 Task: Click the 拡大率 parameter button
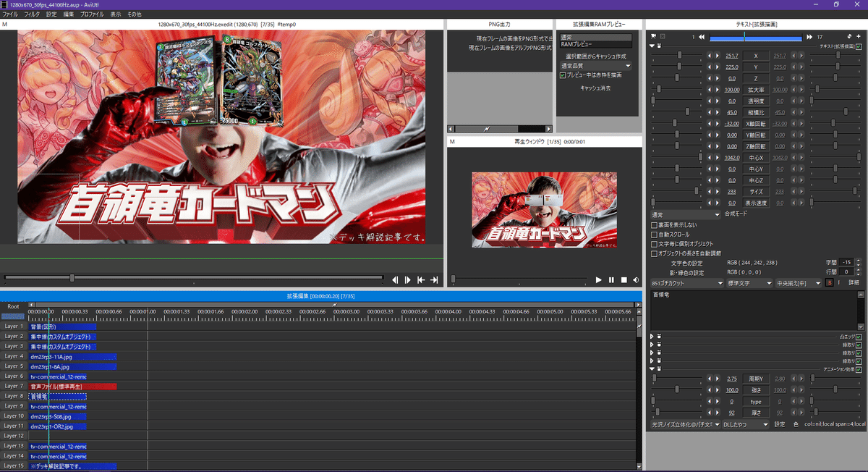pos(757,90)
